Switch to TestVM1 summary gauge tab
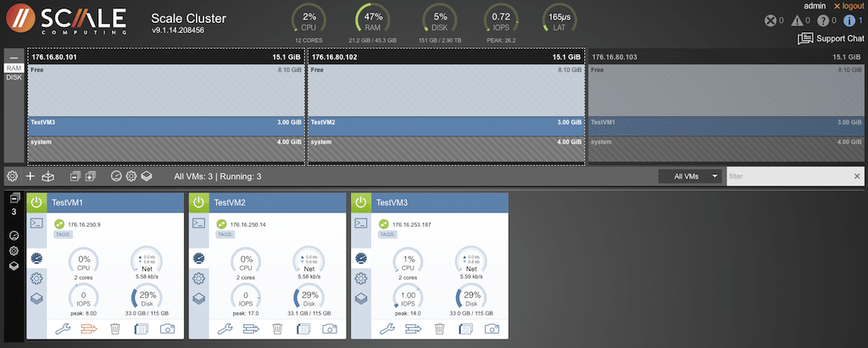Image resolution: width=868 pixels, height=348 pixels. tap(36, 258)
